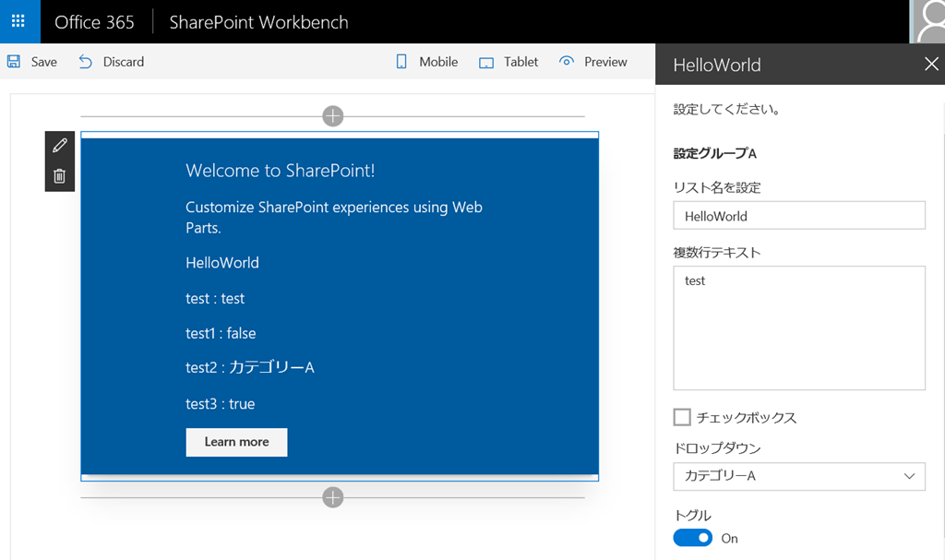
Task: Click the 'On' toggle state label
Action: coord(729,538)
